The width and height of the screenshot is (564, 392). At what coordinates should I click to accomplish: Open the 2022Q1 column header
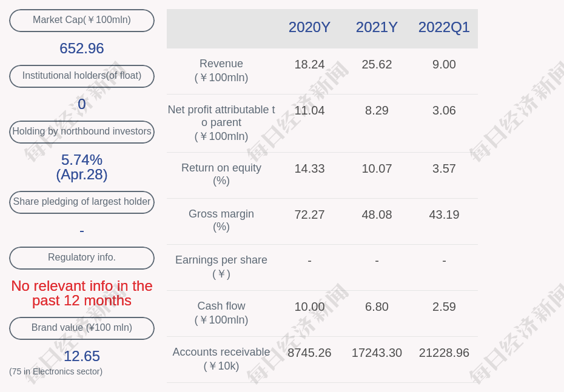tap(444, 27)
